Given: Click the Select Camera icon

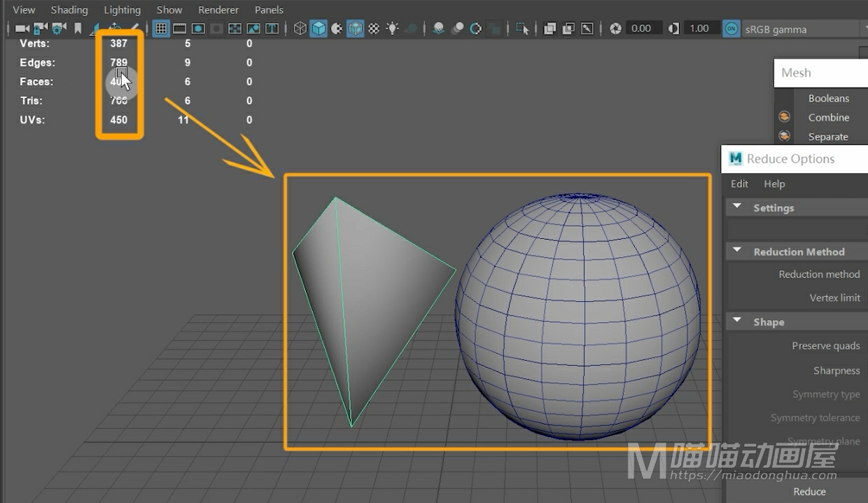Looking at the screenshot, I should tap(22, 29).
